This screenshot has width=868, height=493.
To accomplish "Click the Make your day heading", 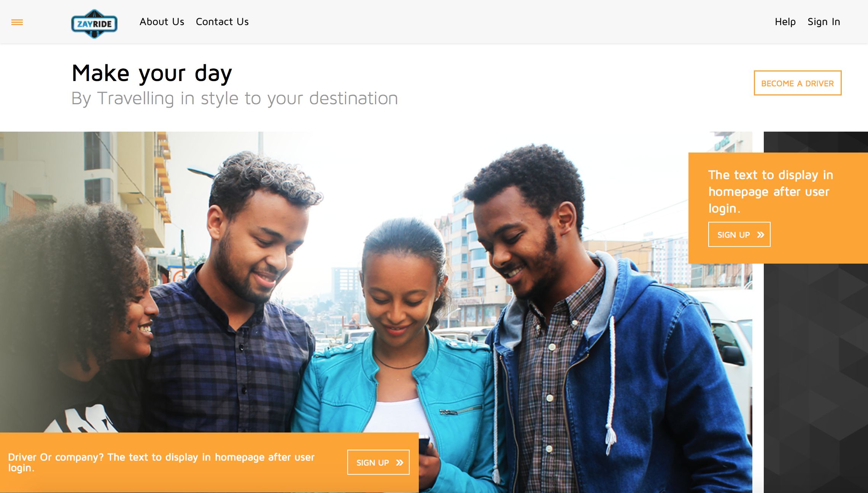I will 152,73.
